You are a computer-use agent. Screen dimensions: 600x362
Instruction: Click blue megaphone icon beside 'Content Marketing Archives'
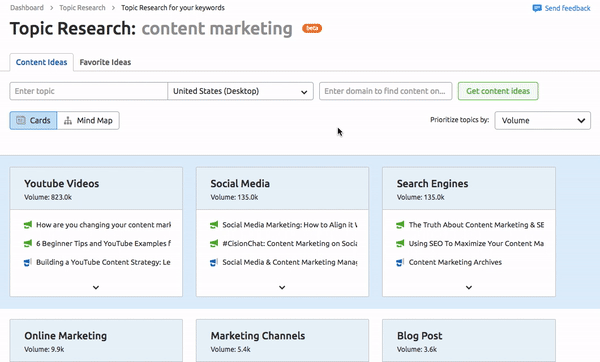pos(400,262)
